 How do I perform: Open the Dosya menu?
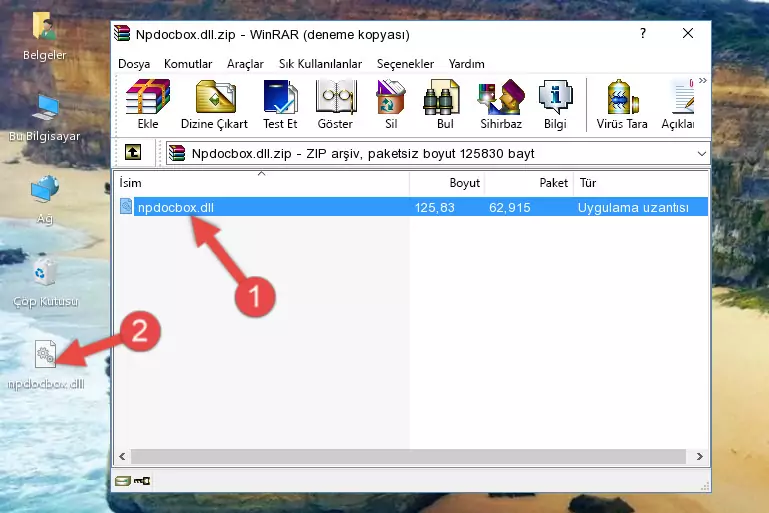pyautogui.click(x=134, y=64)
